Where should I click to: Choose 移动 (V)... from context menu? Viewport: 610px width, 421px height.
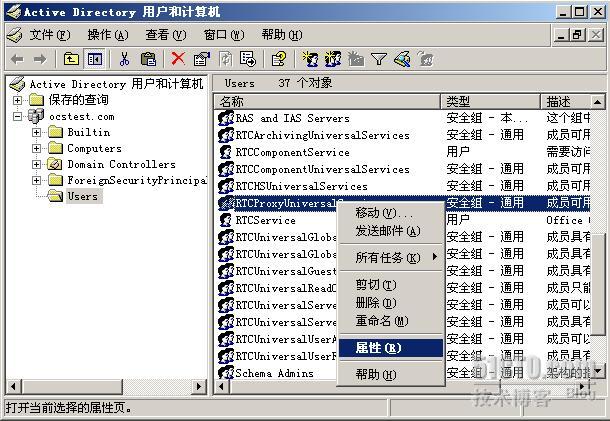pos(391,213)
